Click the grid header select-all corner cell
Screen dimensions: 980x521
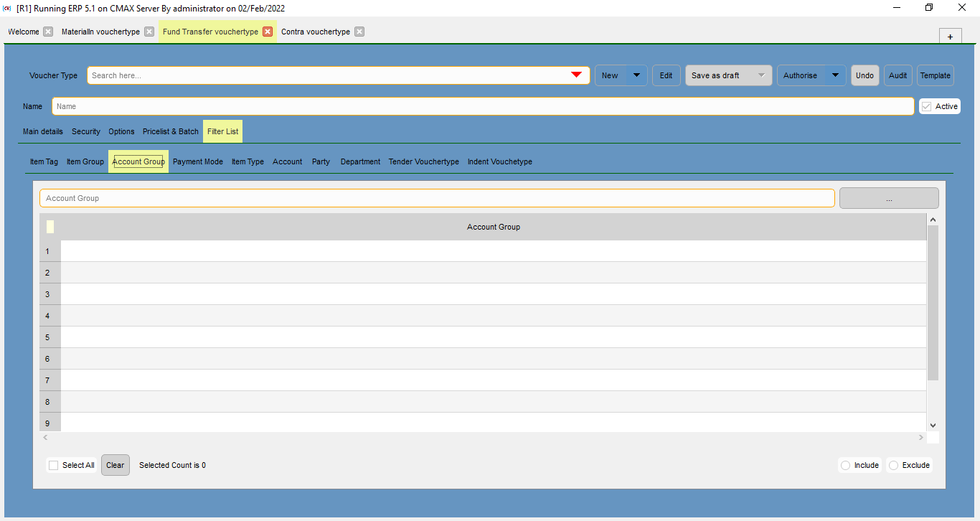coord(50,227)
